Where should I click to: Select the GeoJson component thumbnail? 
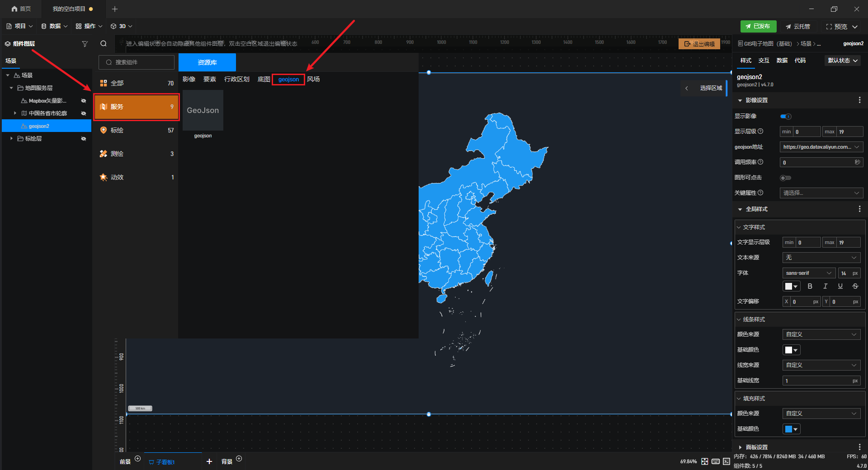tap(203, 111)
